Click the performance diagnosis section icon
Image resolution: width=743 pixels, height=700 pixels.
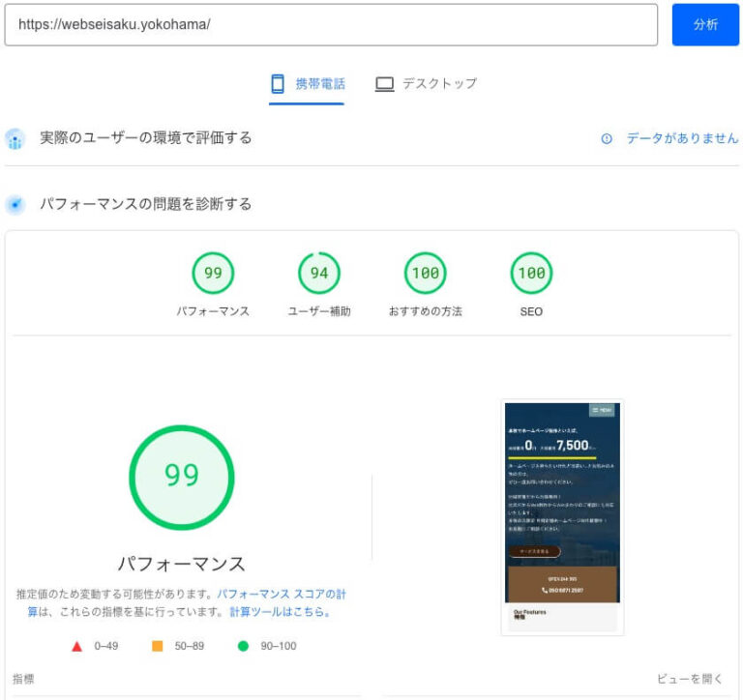pyautogui.click(x=15, y=205)
